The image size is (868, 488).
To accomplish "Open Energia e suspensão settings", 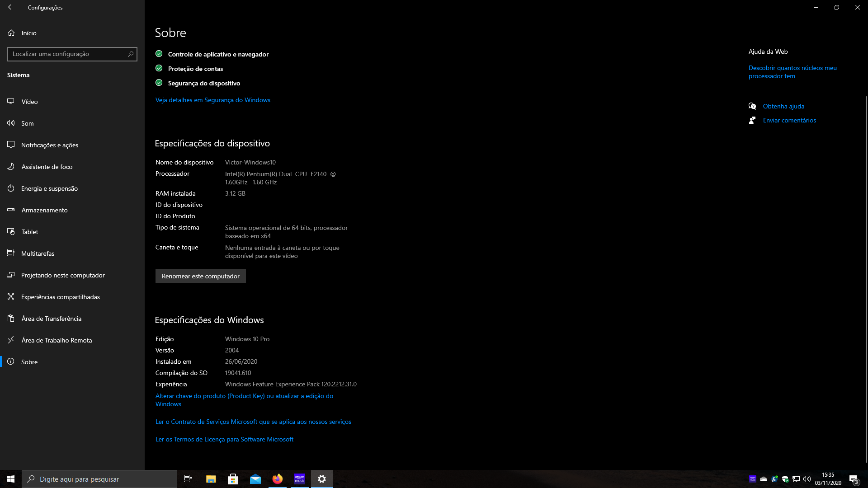I will 72,188.
